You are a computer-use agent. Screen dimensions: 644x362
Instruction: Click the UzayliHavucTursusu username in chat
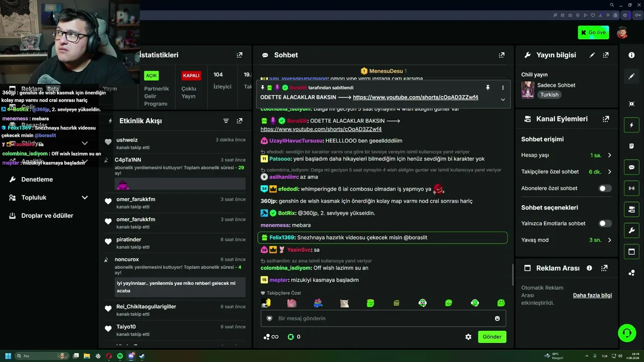coord(296,141)
